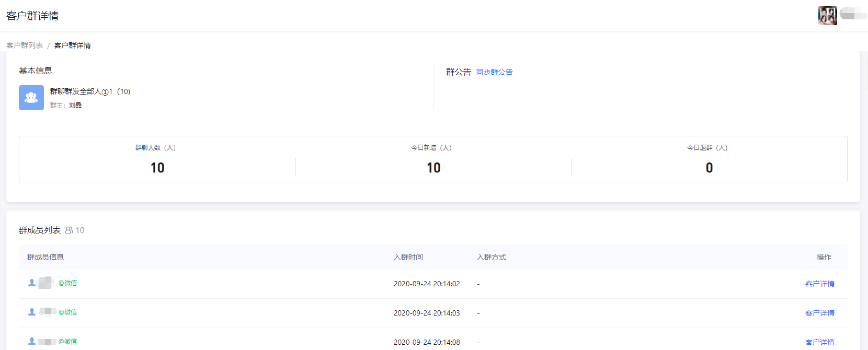The height and width of the screenshot is (350, 868).
Task: Open 客户详情 for member joined 20:14:03
Action: [x=819, y=313]
